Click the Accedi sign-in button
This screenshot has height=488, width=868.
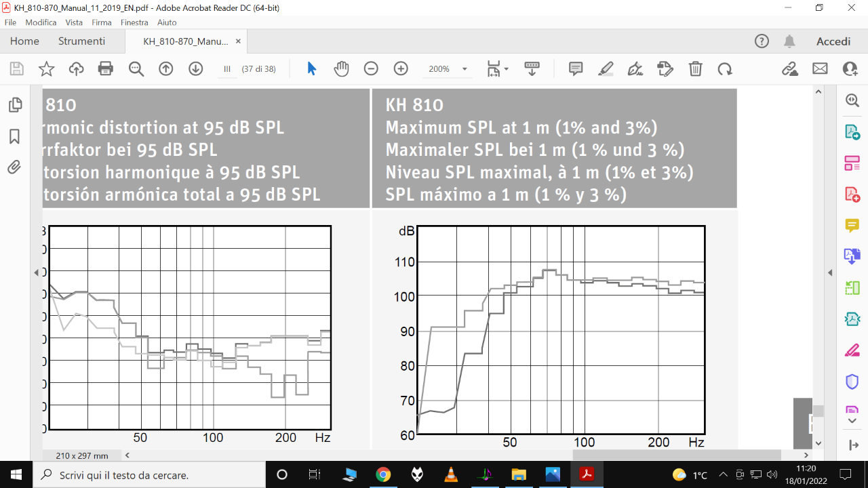833,41
